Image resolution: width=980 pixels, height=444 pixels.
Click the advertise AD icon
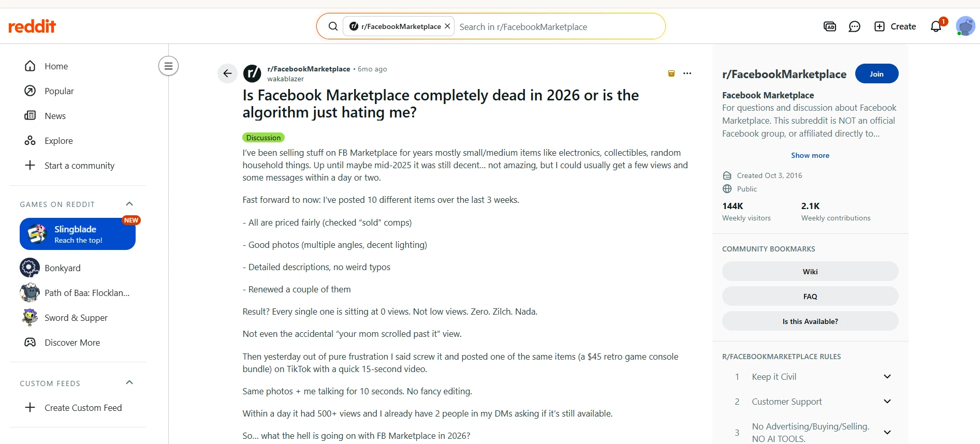click(x=830, y=26)
